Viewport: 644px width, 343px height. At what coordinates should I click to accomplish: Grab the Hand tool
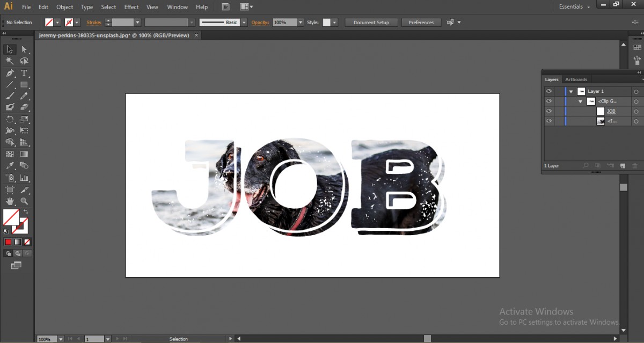point(9,201)
